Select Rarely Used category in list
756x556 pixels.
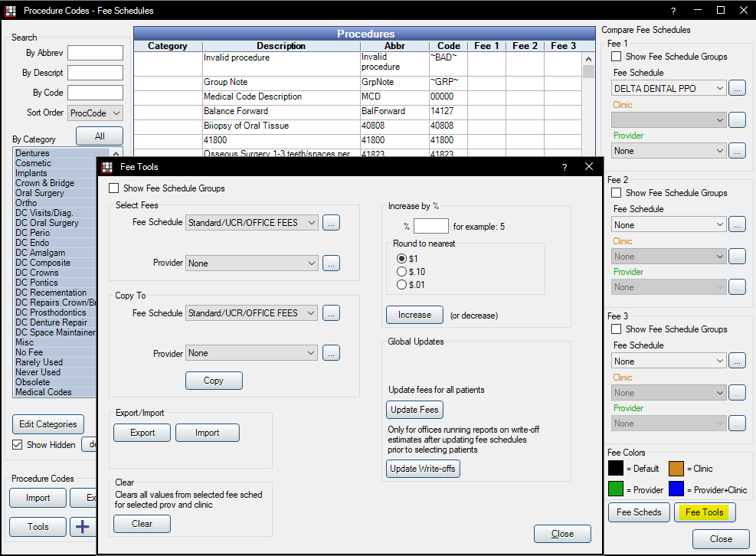[x=55, y=362]
